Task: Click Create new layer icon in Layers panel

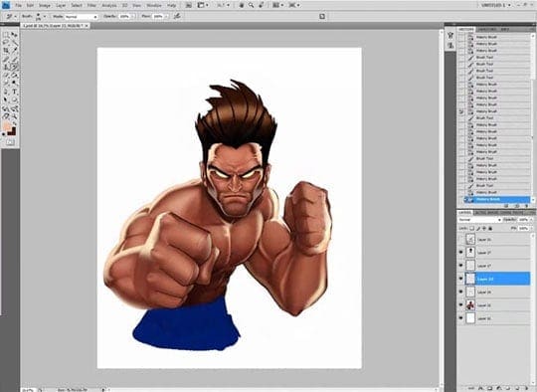Action: (x=517, y=388)
